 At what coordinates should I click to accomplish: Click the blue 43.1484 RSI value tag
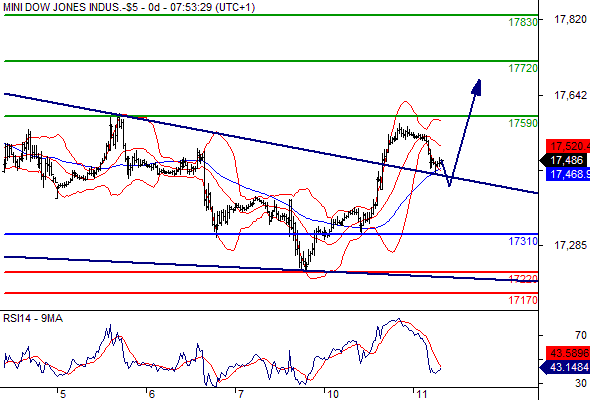point(564,367)
